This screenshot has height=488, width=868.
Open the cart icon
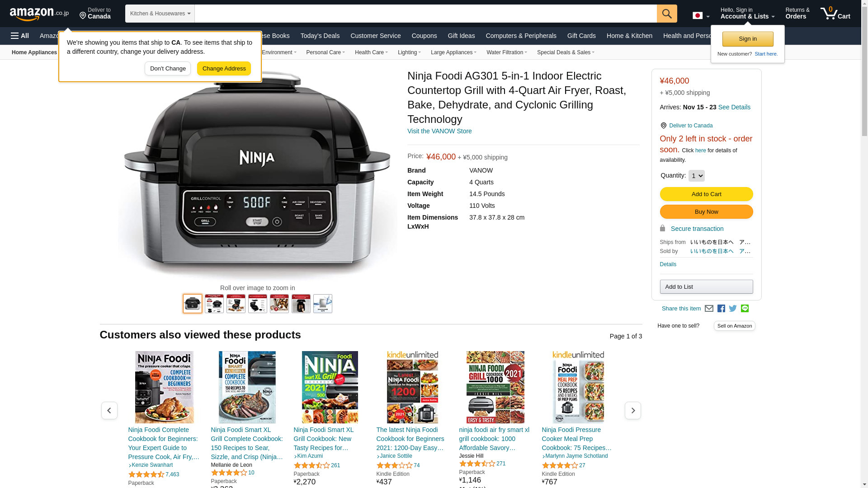coord(835,14)
